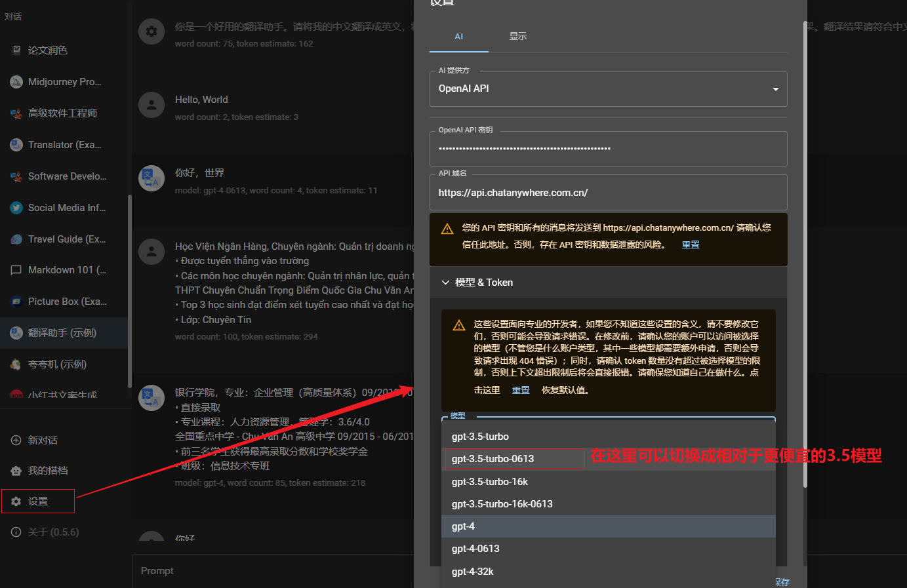Screen dimensions: 907x588
Task: Click the About info icon
Action: 16,532
